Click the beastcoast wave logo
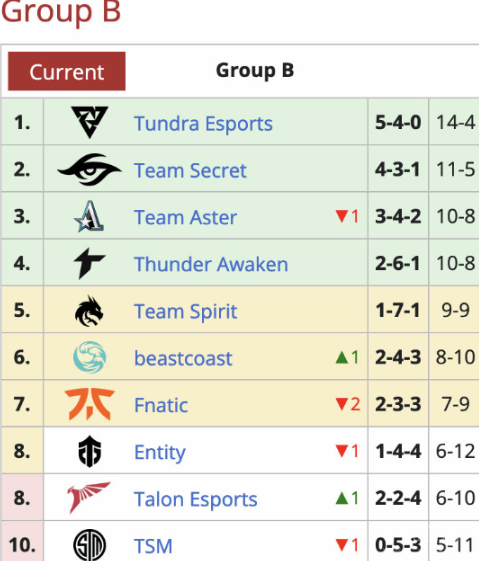Screen dimensions: 479x561 coord(89,357)
